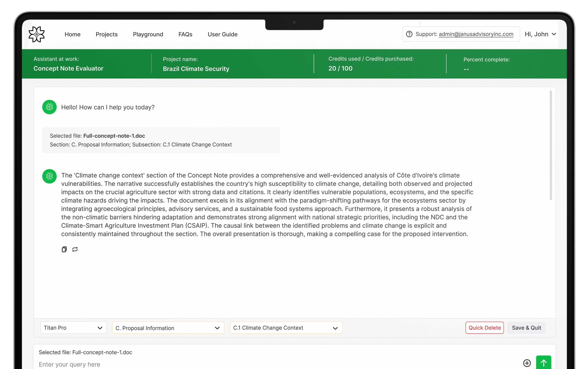Click the add attachment plus icon
The width and height of the screenshot is (588, 369).
pyautogui.click(x=527, y=363)
